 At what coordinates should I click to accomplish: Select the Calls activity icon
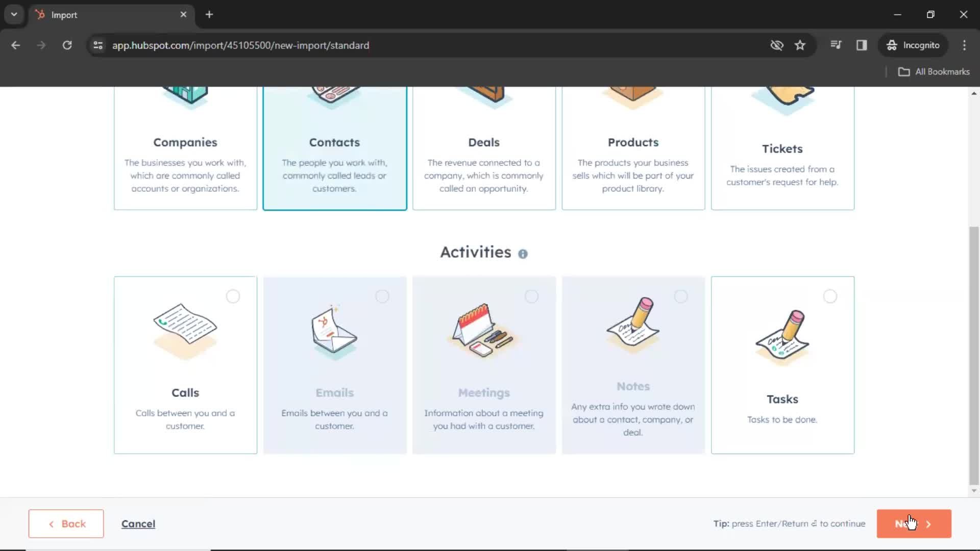click(x=185, y=330)
